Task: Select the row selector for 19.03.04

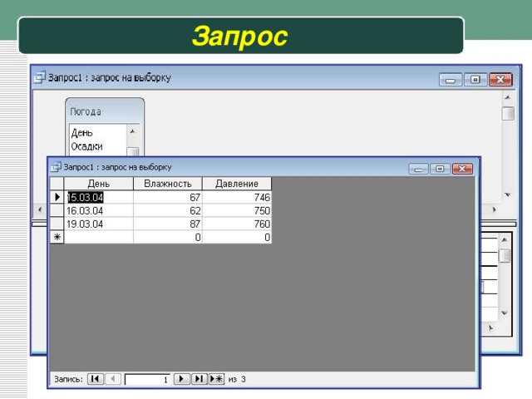Action: (57, 224)
